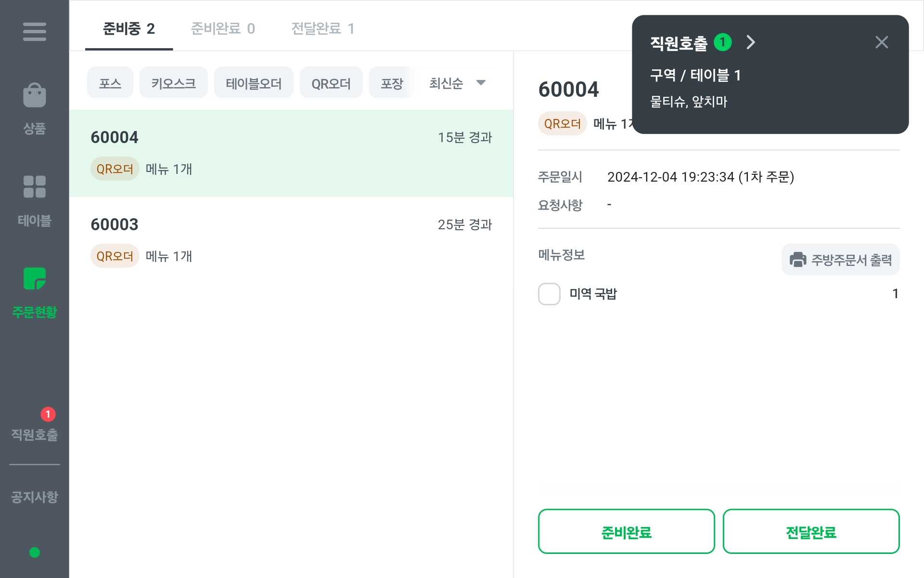Open the 상품 shopping bag icon

34,95
